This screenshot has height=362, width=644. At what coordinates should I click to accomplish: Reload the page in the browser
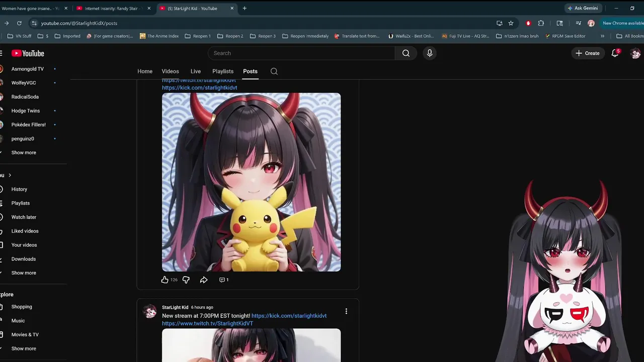[19, 23]
